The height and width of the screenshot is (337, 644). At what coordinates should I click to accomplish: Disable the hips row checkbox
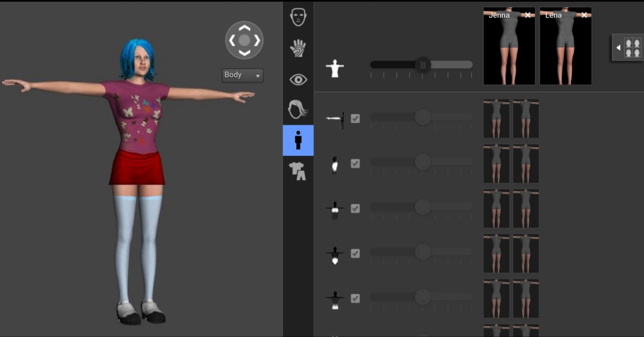pos(355,253)
